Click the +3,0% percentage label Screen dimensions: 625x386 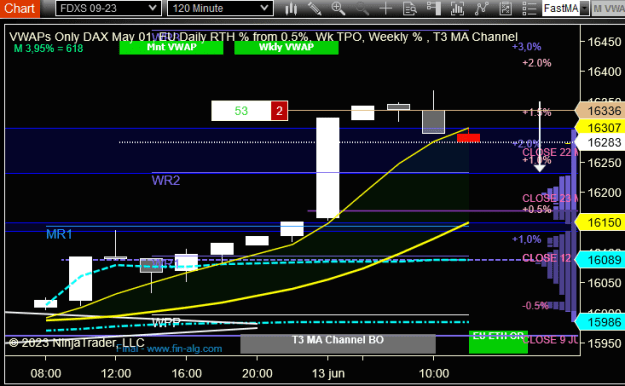pos(527,47)
